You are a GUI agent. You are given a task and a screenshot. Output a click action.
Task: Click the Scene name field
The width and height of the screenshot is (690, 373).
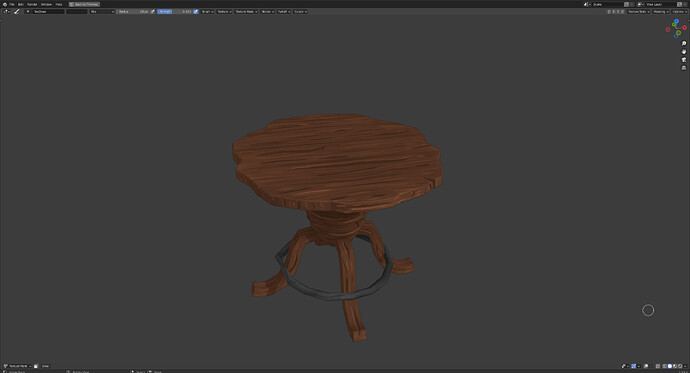608,4
